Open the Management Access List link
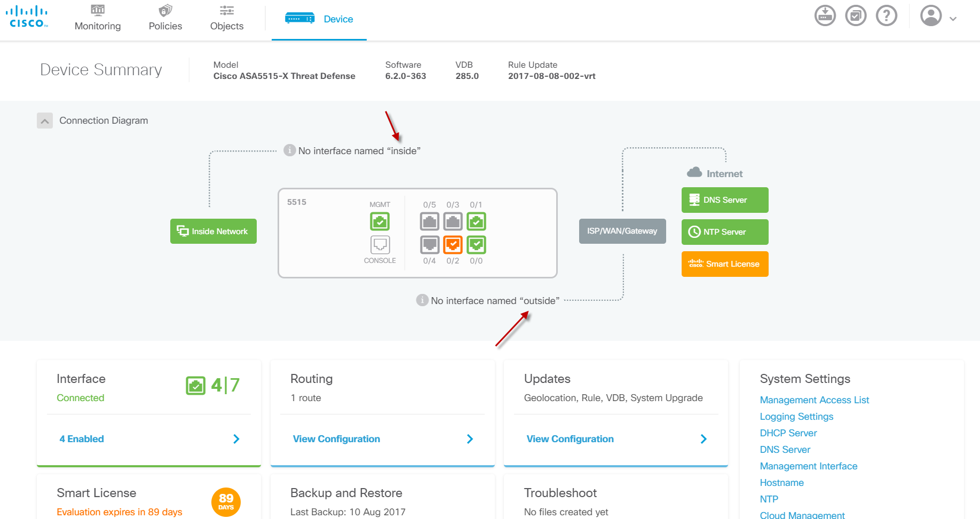Screen dimensions: 980x519 pyautogui.click(x=815, y=400)
